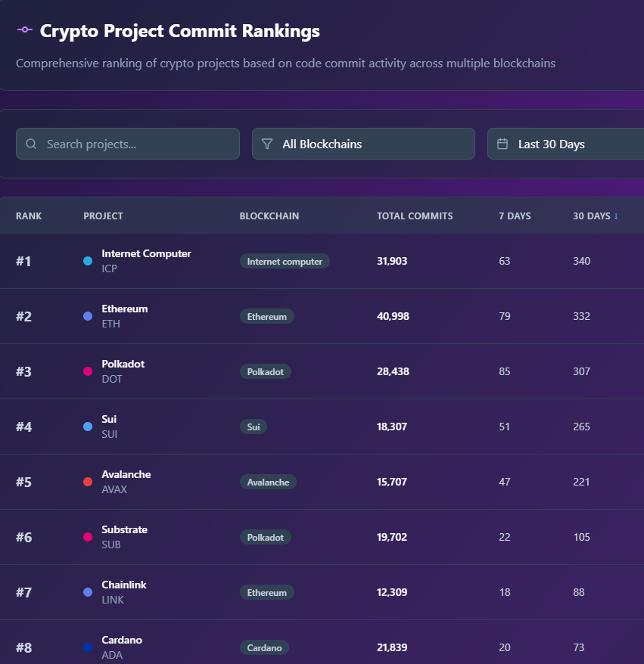Click the 30 days value 105
Image resolution: width=644 pixels, height=664 pixels.
pos(581,537)
